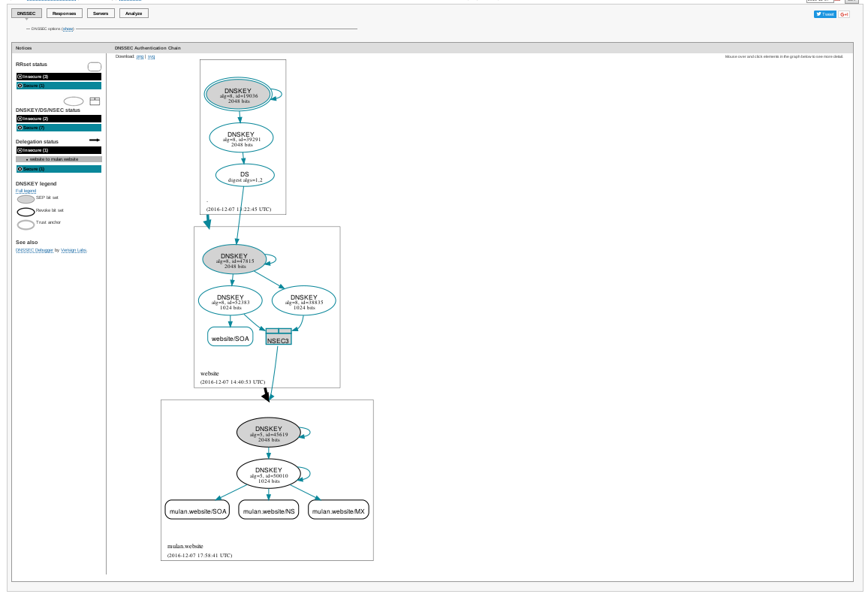The image size is (868, 594).
Task: Click the Google+ share button
Action: tap(844, 14)
